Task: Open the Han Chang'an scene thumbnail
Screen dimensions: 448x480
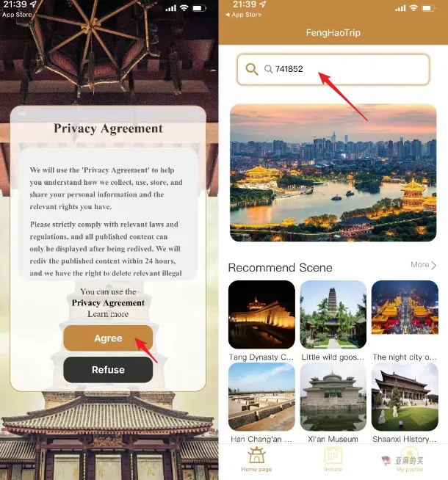Action: click(x=261, y=397)
